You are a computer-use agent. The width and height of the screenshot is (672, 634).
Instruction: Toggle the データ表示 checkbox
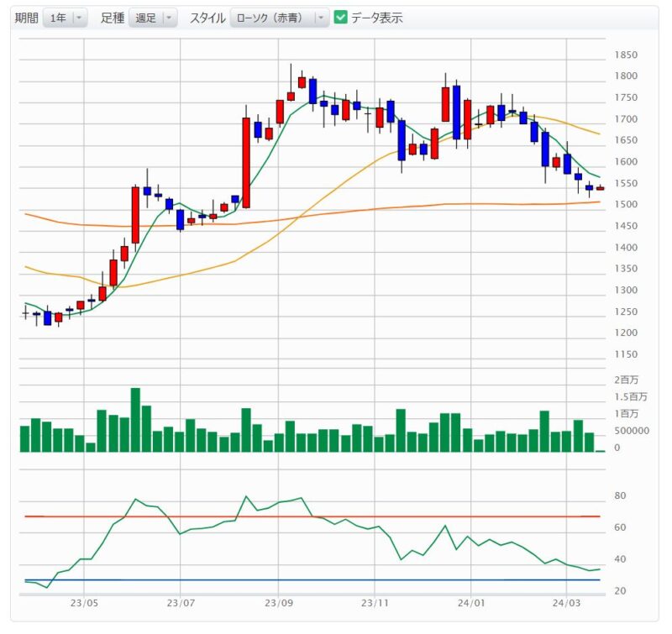tap(341, 18)
